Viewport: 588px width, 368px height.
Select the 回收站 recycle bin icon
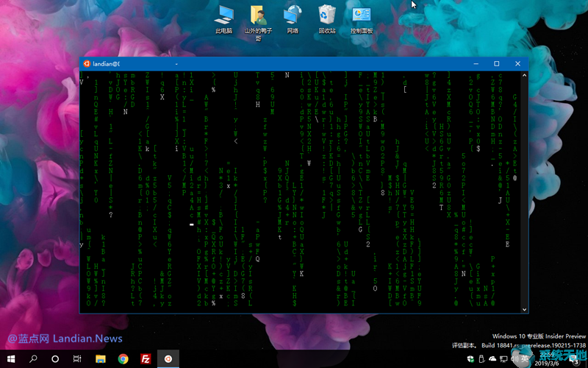pos(327,20)
